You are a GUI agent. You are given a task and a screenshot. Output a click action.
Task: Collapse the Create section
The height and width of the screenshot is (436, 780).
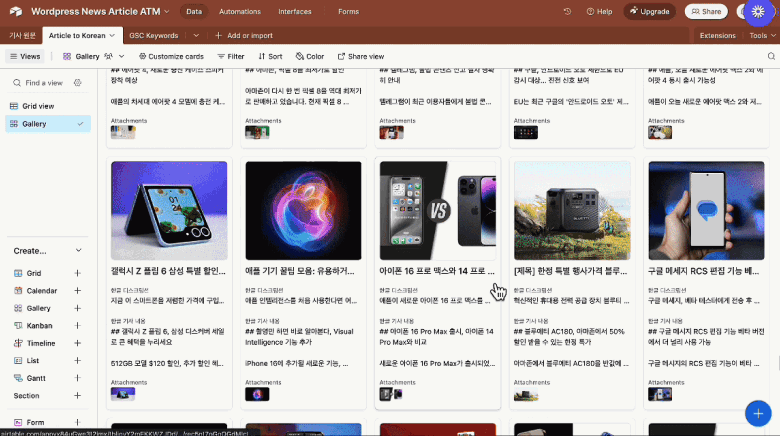click(x=78, y=250)
